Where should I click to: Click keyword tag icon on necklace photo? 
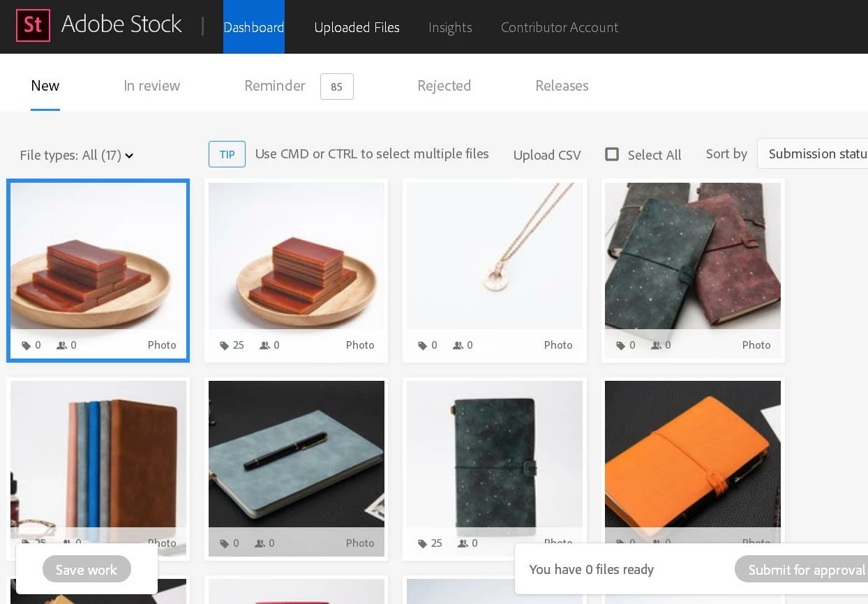click(423, 345)
